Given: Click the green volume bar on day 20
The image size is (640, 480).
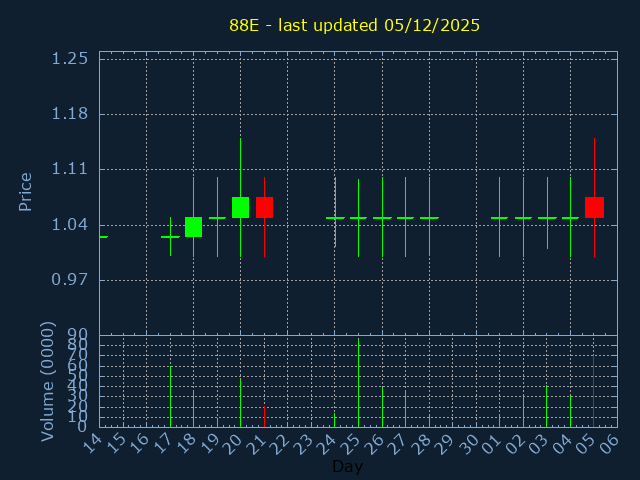Looking at the screenshot, I should click(240, 403).
